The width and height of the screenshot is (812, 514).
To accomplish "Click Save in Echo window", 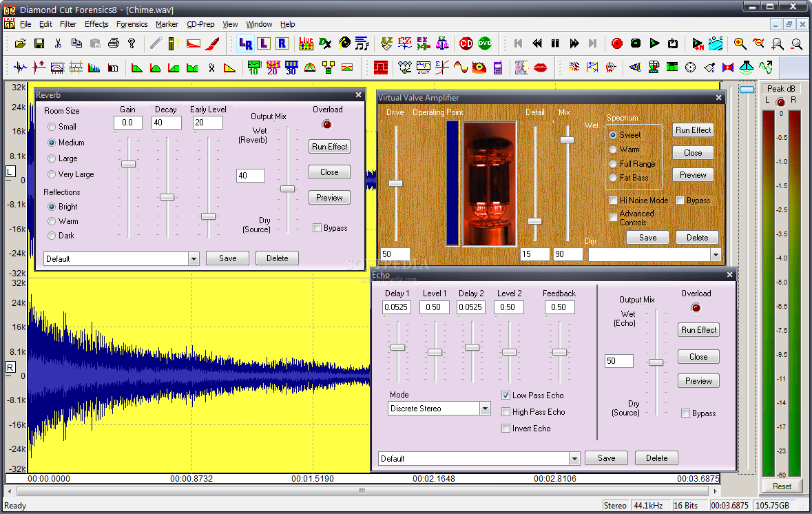I will click(606, 458).
